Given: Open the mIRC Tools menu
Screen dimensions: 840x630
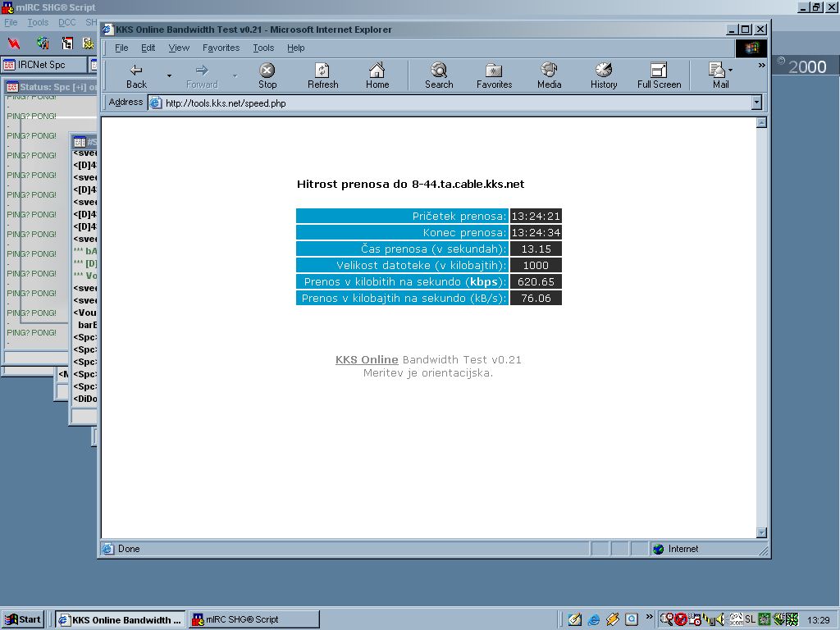Looking at the screenshot, I should click(38, 22).
